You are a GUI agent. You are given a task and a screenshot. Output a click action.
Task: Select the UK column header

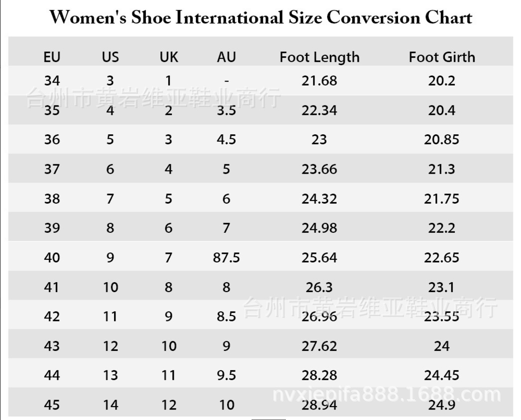coord(169,57)
